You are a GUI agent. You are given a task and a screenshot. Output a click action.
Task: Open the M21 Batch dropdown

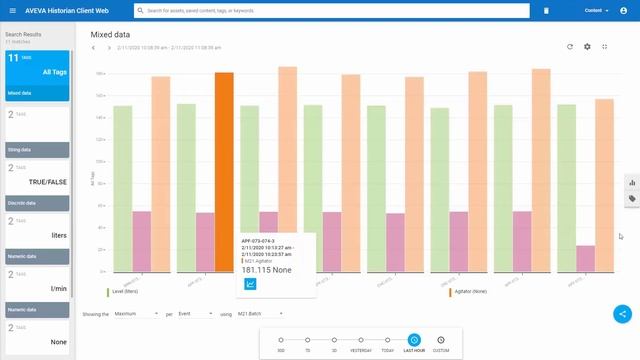pyautogui.click(x=260, y=314)
